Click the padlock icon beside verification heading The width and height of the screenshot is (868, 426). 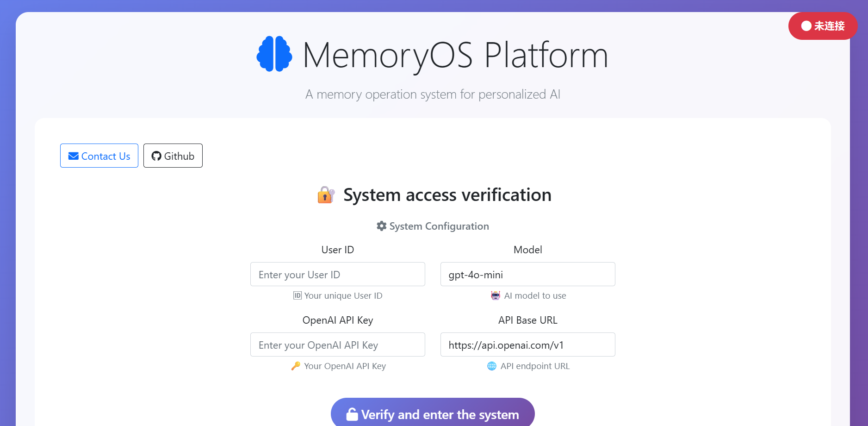point(326,195)
